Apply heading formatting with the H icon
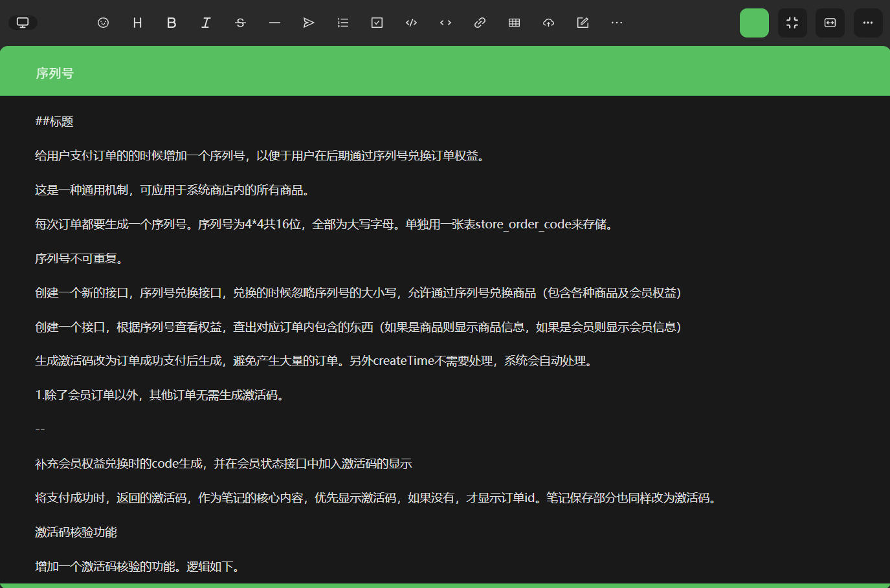 click(137, 23)
